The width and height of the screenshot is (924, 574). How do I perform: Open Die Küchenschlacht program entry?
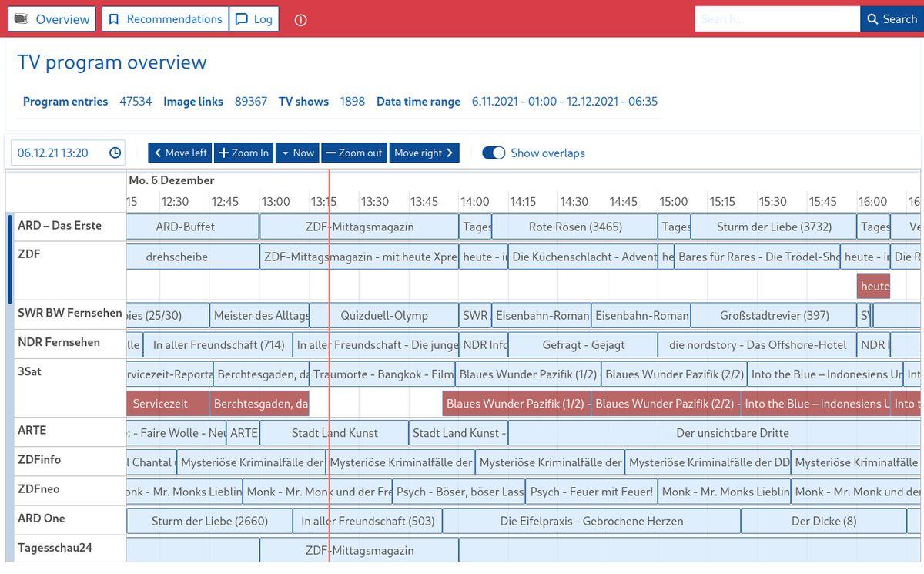(584, 257)
